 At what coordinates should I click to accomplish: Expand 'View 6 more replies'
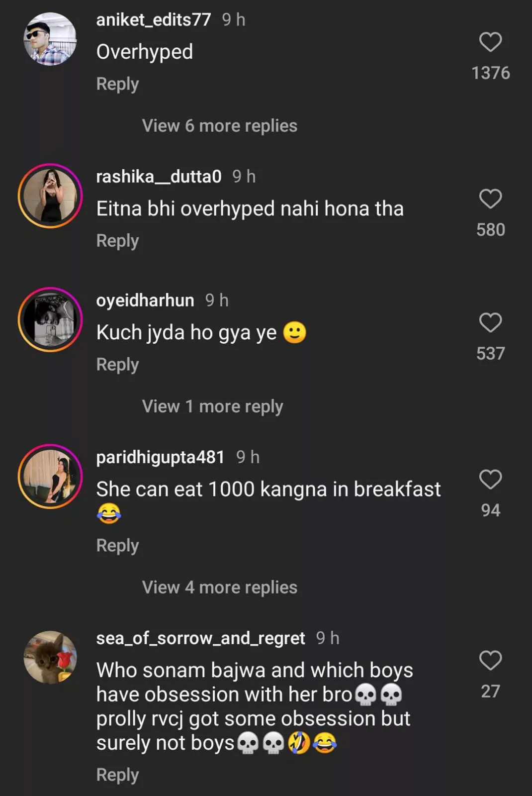pos(219,126)
